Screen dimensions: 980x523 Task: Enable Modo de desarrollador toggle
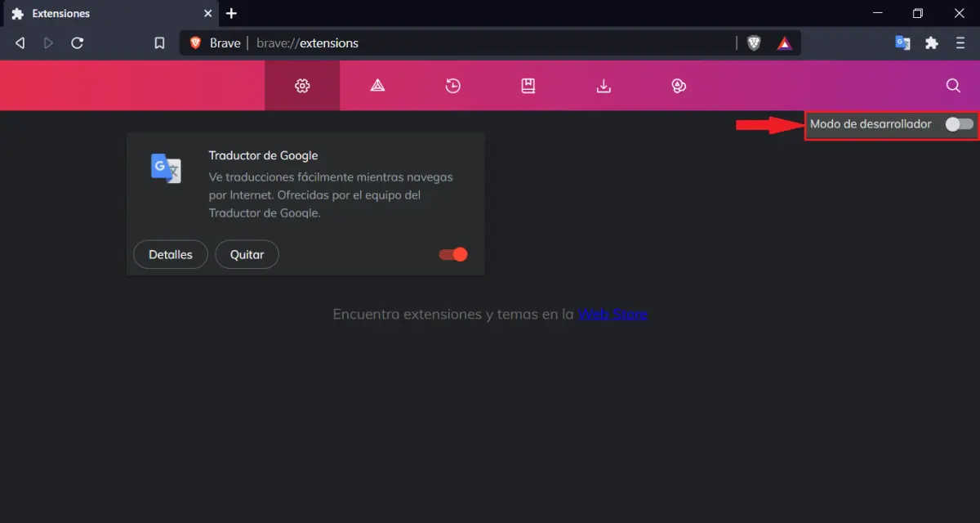point(959,124)
